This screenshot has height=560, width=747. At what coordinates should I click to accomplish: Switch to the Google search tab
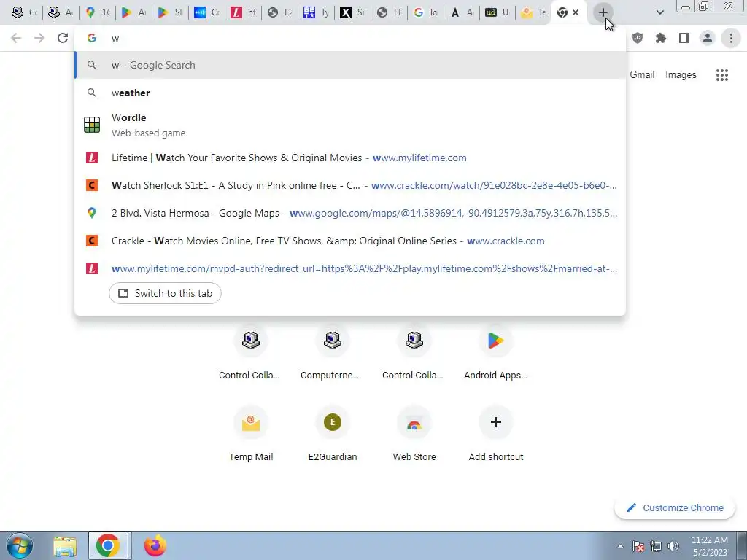(x=426, y=12)
